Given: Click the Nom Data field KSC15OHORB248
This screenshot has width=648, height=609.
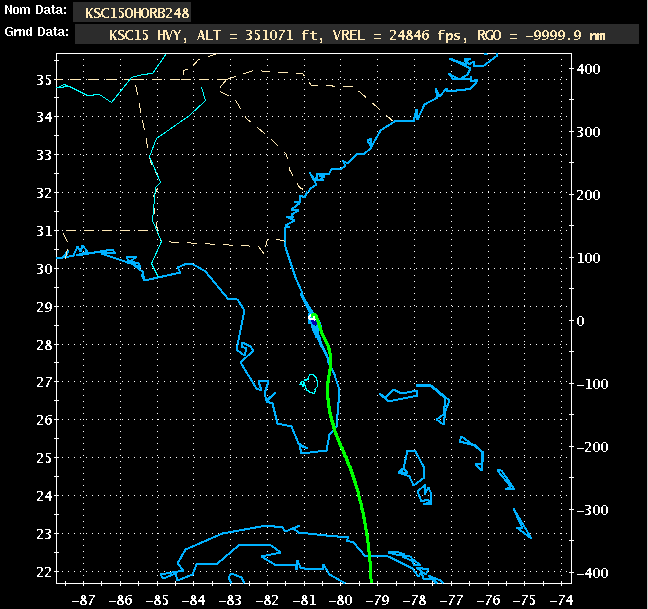Looking at the screenshot, I should (132, 13).
